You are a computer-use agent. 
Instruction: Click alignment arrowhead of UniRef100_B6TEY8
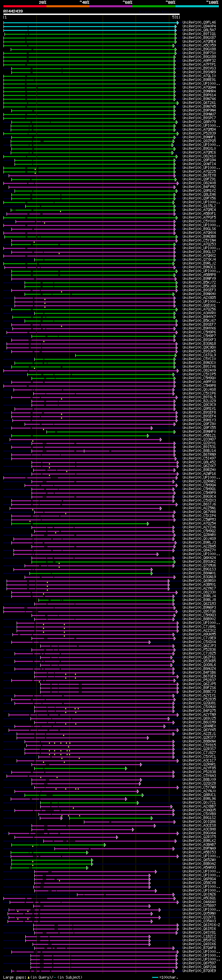[x=175, y=176]
